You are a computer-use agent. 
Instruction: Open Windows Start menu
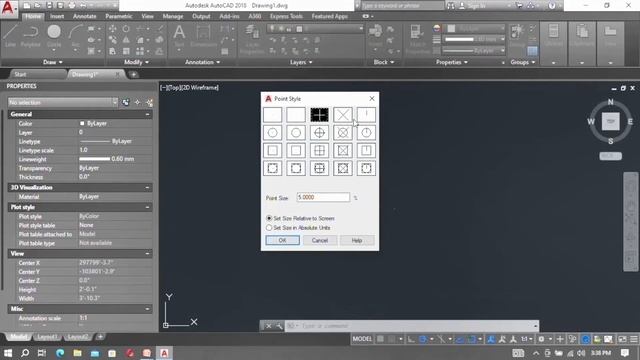[x=8, y=353]
